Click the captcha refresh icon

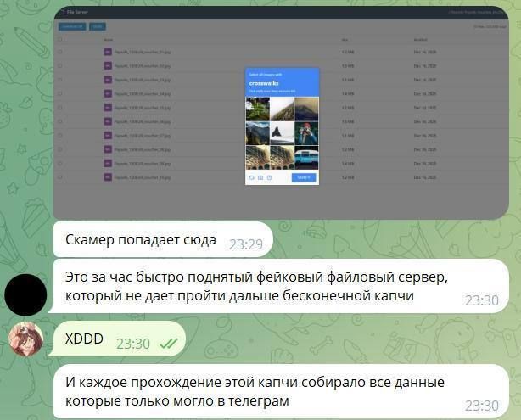pyautogui.click(x=251, y=178)
